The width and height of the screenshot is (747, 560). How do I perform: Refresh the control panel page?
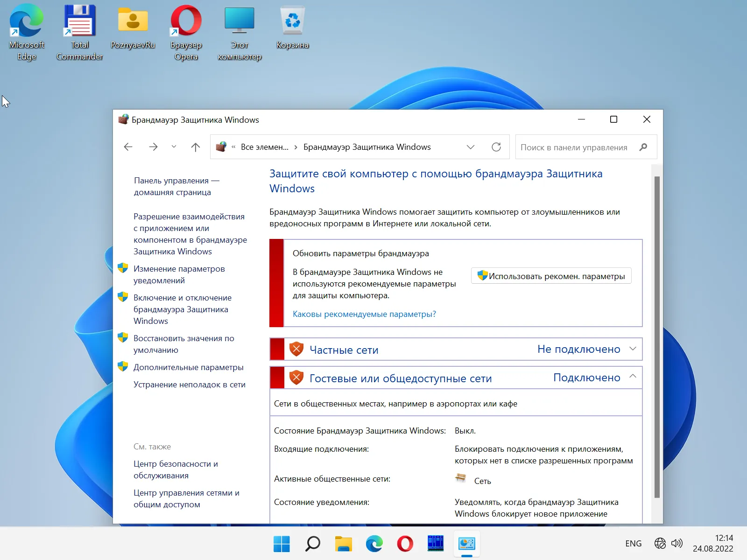click(496, 147)
